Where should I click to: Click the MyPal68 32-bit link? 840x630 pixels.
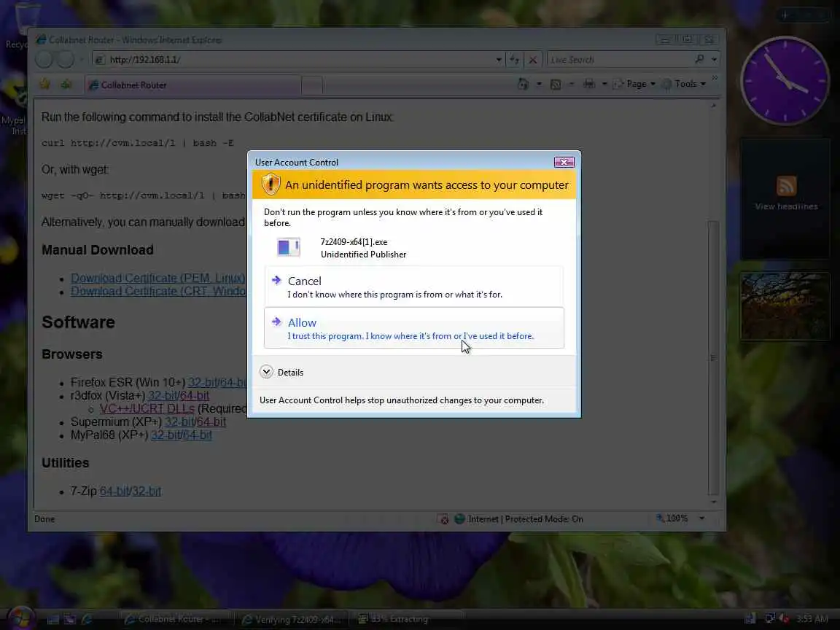tap(165, 435)
